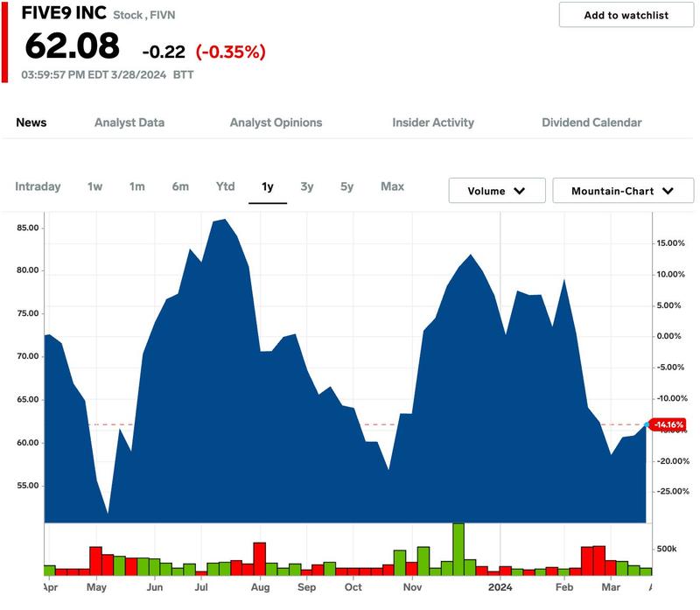Select the 1y chart range
The height and width of the screenshot is (610, 700).
[x=268, y=186]
